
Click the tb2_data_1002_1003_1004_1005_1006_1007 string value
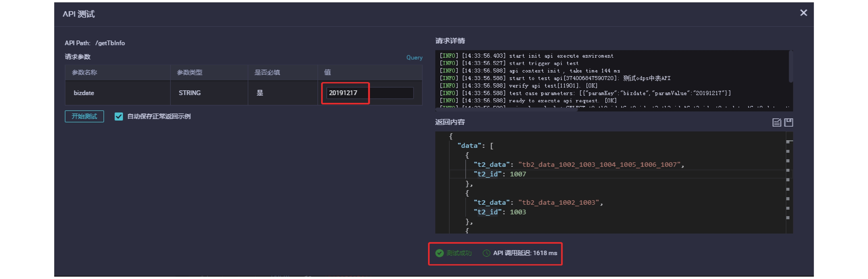pyautogui.click(x=599, y=165)
